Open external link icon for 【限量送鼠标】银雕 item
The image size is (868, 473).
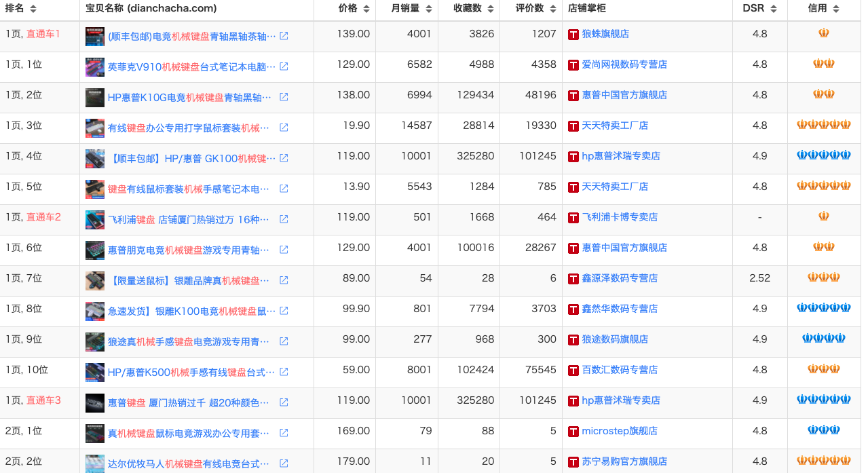click(284, 280)
